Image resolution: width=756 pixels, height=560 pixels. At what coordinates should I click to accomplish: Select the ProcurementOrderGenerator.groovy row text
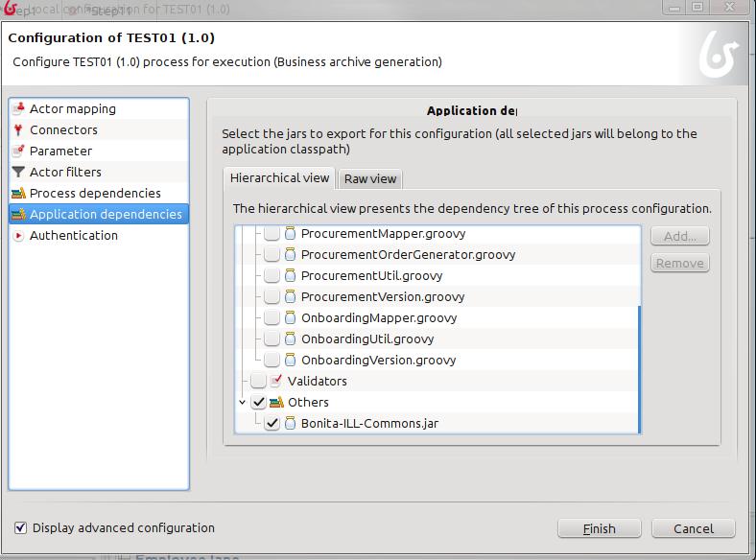(x=408, y=254)
